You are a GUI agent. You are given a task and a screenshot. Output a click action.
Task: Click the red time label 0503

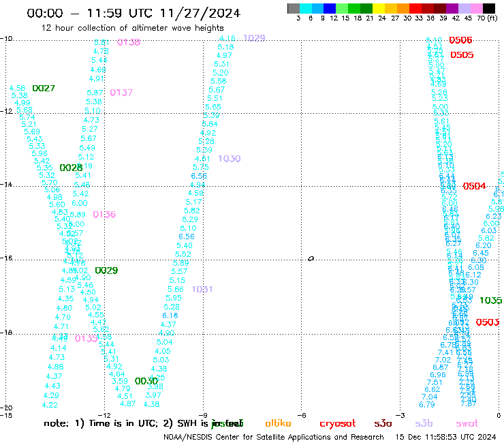[488, 322]
